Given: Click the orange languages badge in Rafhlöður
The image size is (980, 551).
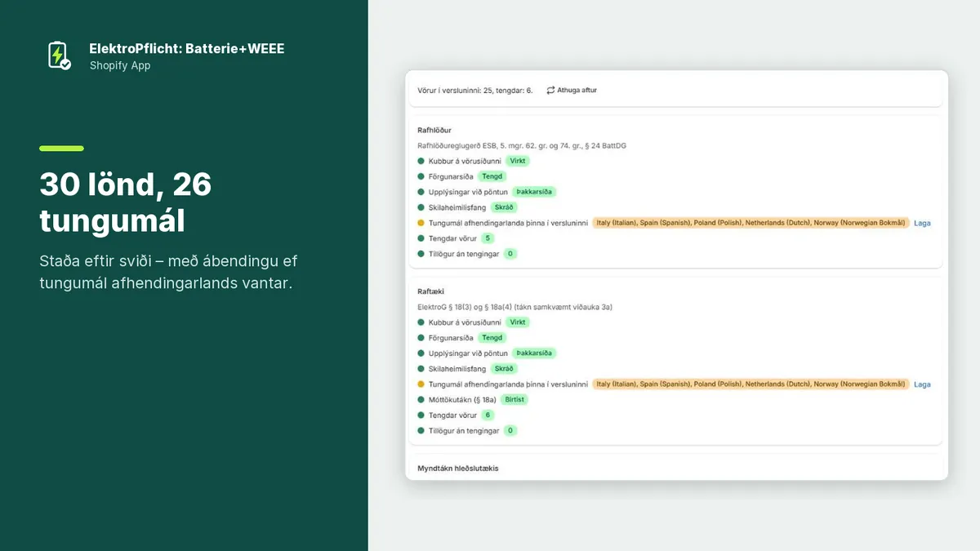Looking at the screenshot, I should click(751, 223).
